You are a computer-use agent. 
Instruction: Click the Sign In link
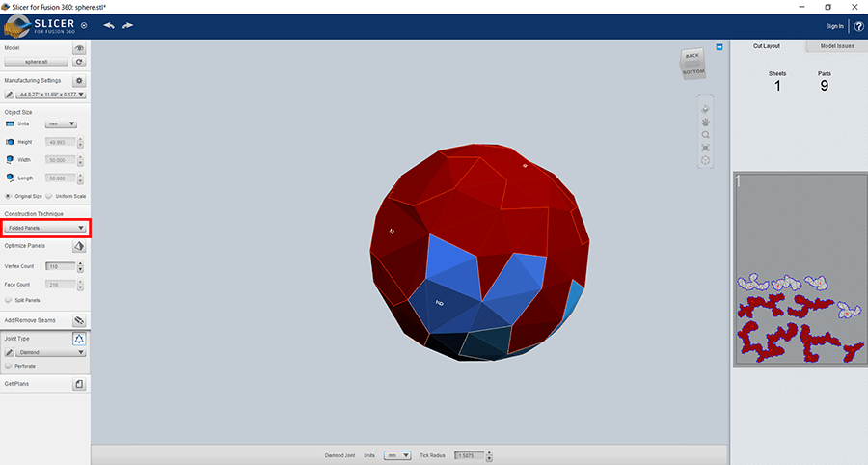pos(834,26)
